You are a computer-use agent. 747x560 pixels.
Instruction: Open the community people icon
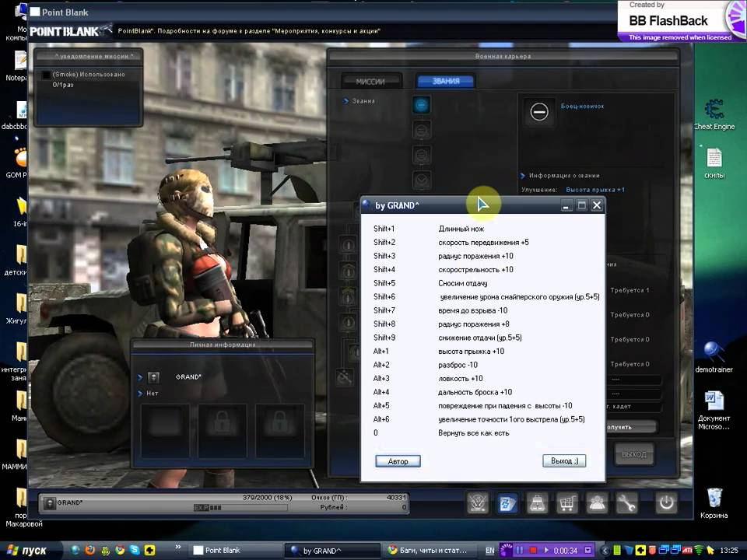(x=597, y=503)
